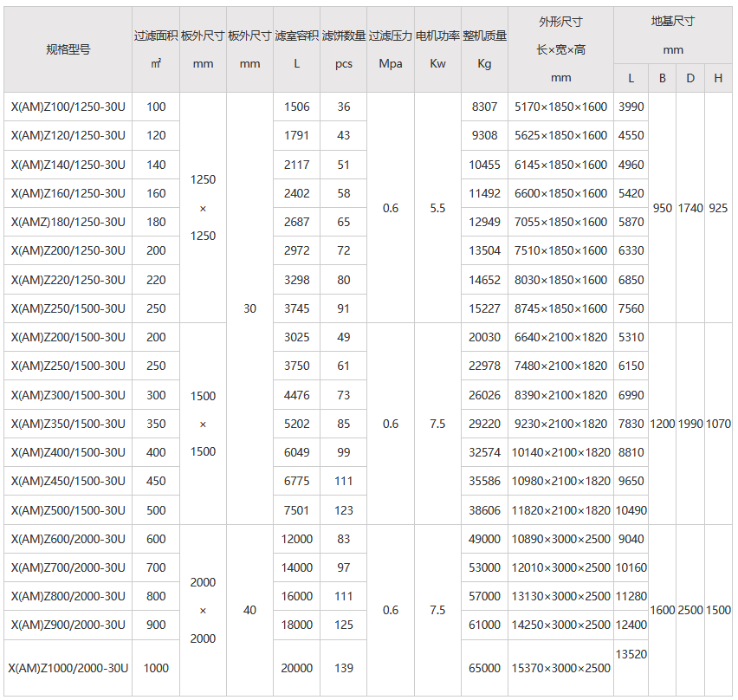Image resolution: width=738 pixels, height=700 pixels.
Task: Select foundation B value 1600
Action: (x=663, y=610)
